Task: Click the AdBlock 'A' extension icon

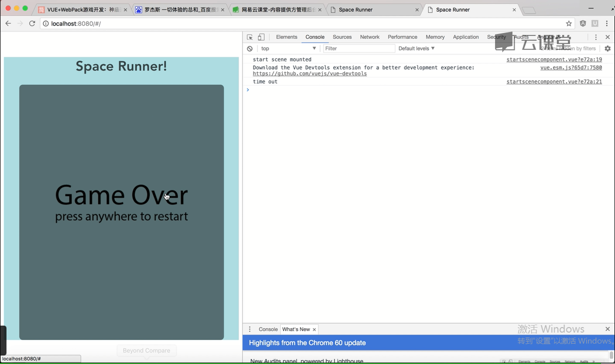Action: coord(583,23)
